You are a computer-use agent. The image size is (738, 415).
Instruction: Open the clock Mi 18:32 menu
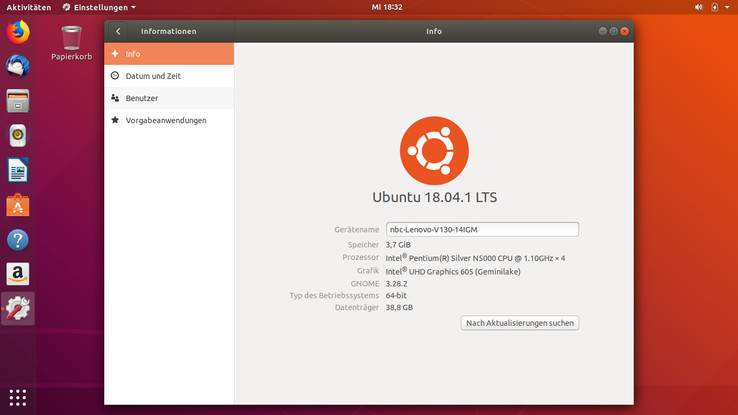[x=387, y=7]
